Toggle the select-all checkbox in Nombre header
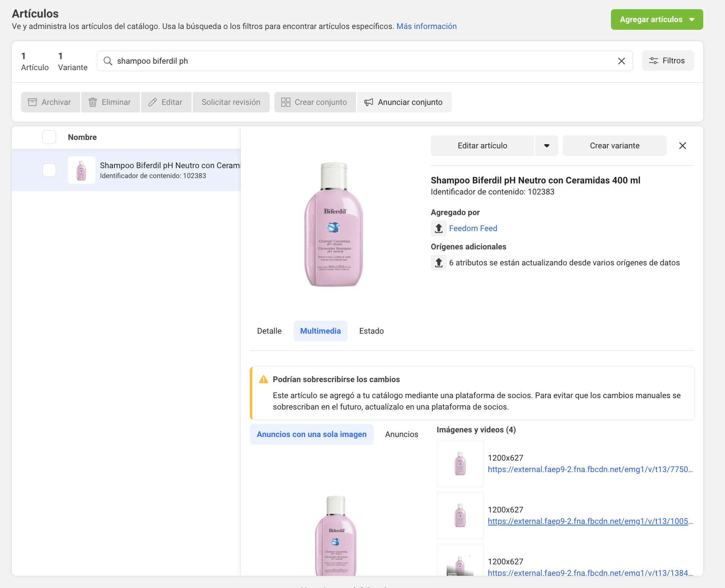The height and width of the screenshot is (588, 725). 49,137
